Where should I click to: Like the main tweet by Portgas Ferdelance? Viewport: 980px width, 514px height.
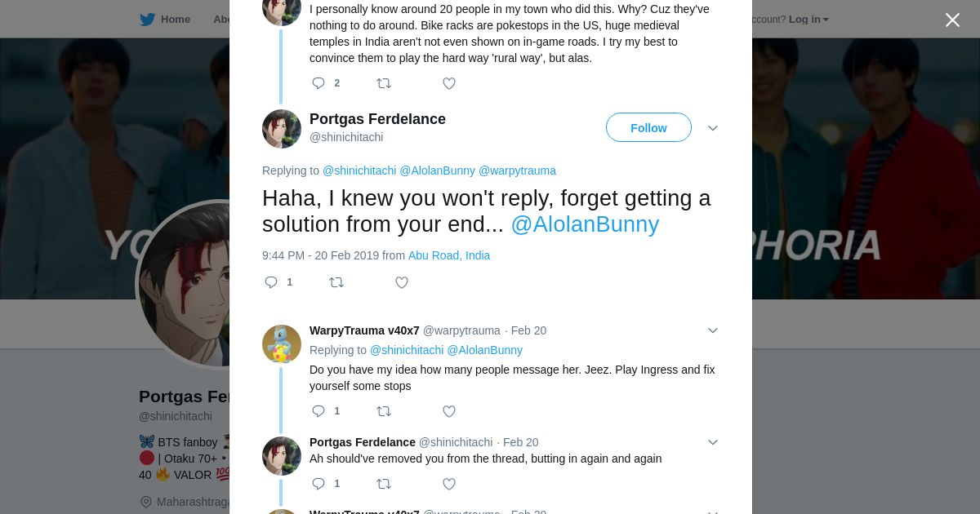point(402,282)
